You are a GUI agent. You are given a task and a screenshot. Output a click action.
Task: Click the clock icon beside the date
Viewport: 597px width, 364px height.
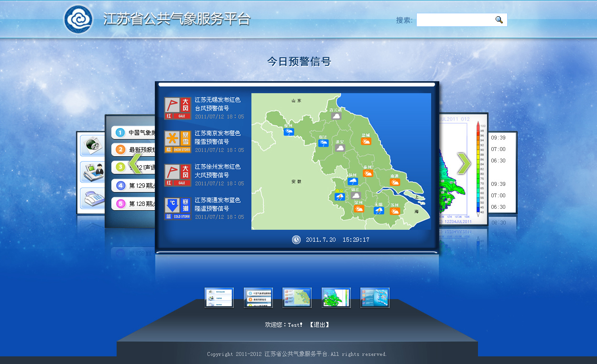[x=296, y=240]
